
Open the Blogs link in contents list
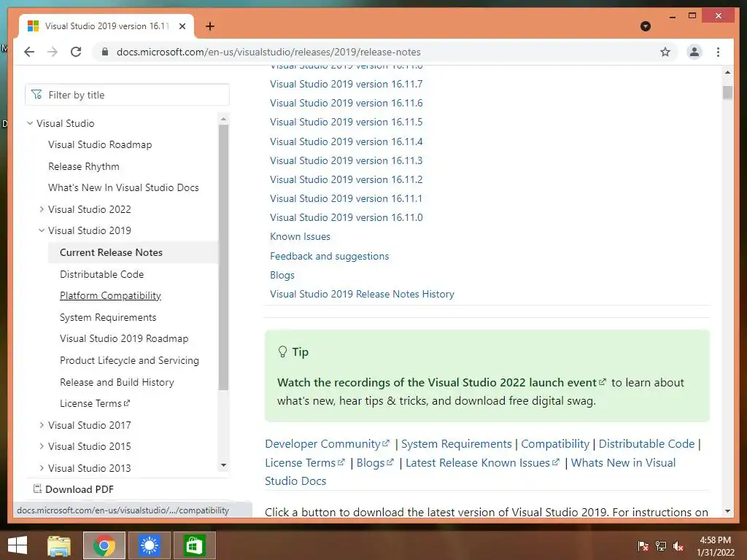(x=282, y=275)
